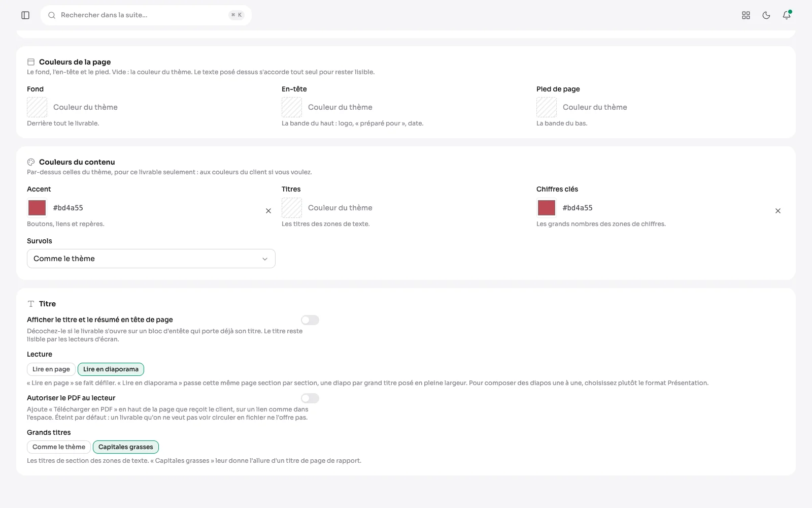The width and height of the screenshot is (812, 508).
Task: Open the En-tête color swatch
Action: (292, 107)
